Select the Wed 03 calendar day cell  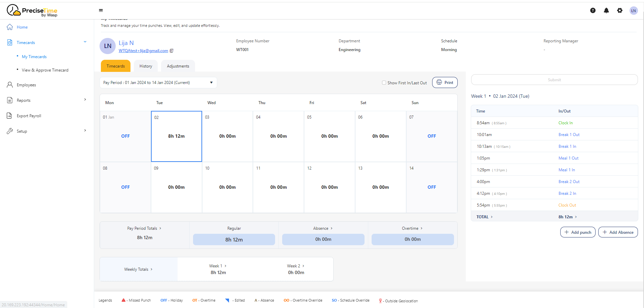tap(227, 136)
